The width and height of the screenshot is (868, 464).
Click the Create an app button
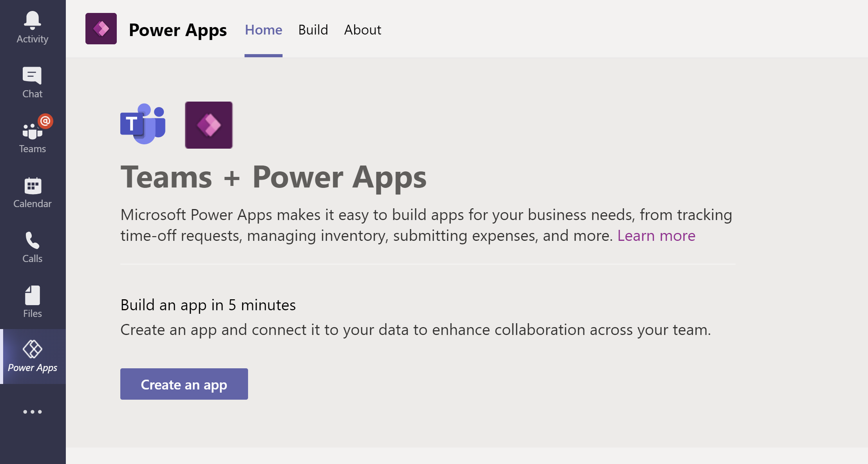pyautogui.click(x=184, y=384)
